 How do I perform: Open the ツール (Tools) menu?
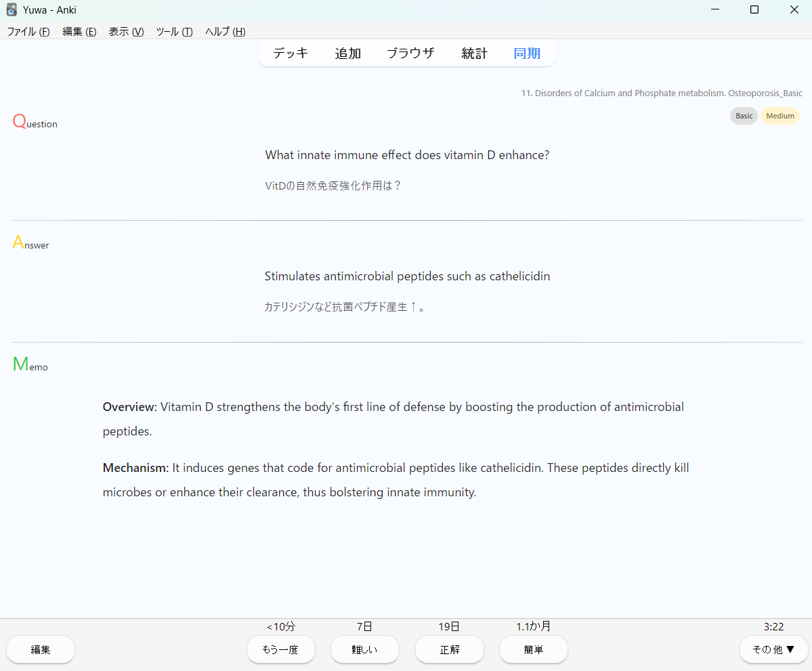(x=174, y=32)
